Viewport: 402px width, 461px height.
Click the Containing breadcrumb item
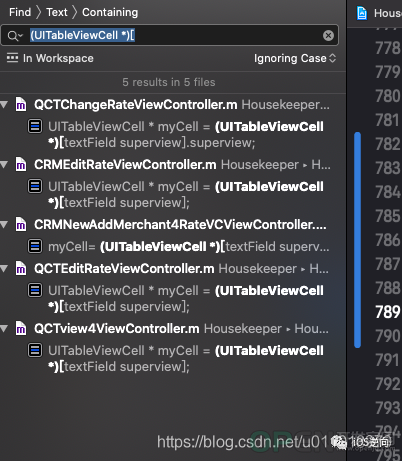[110, 12]
